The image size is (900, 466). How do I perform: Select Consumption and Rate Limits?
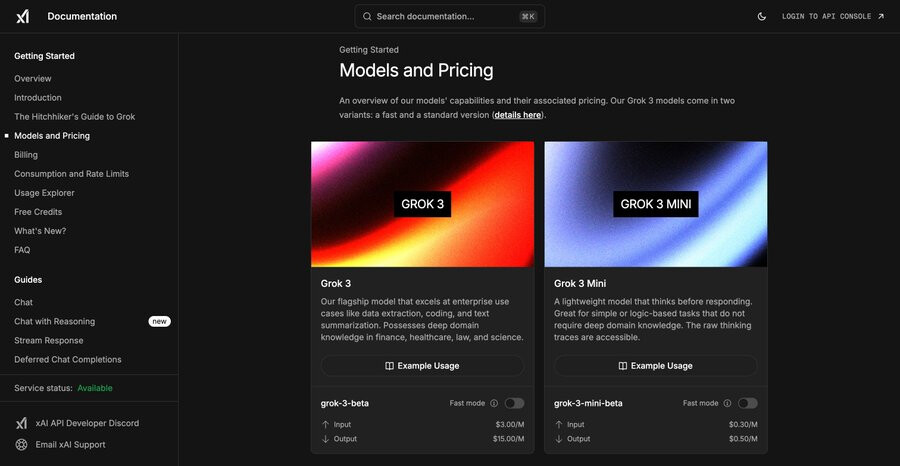72,174
